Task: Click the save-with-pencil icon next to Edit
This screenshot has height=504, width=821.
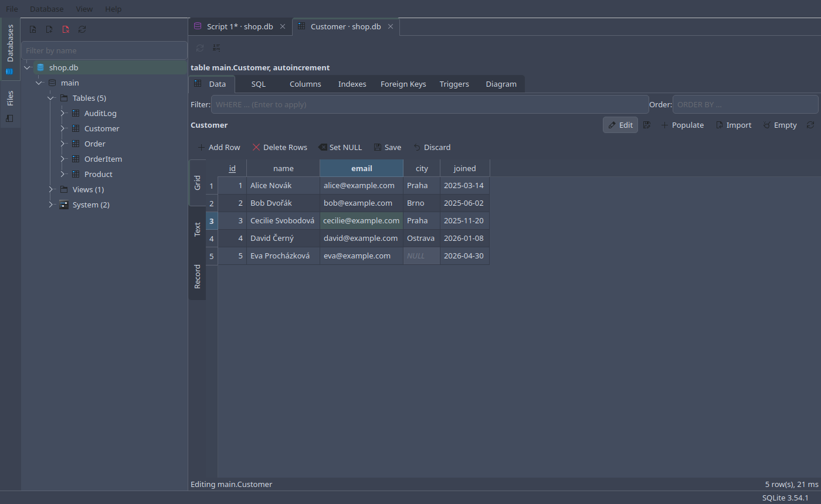Action: tap(647, 125)
